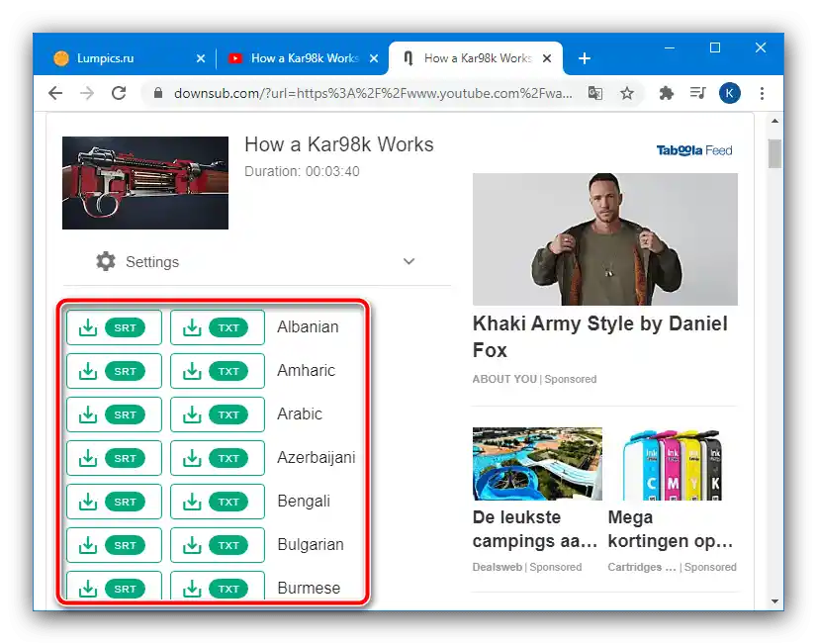Viewport: 817px width, 644px height.
Task: Click the Bulgarian language label
Action: [311, 544]
